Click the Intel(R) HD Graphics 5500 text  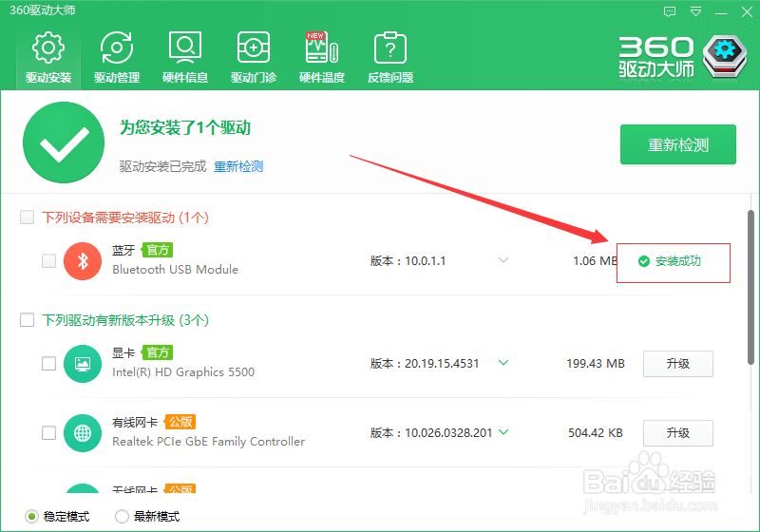tap(183, 372)
